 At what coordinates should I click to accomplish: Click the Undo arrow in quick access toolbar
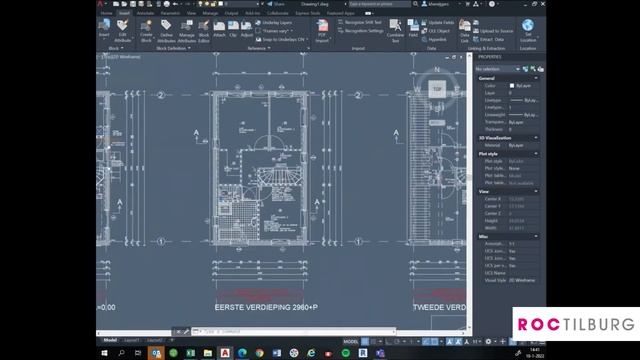coord(176,4)
